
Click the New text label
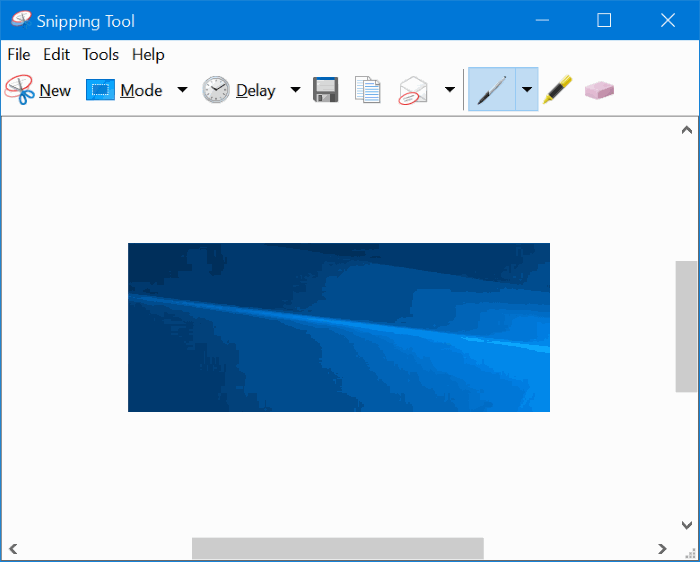(x=55, y=90)
